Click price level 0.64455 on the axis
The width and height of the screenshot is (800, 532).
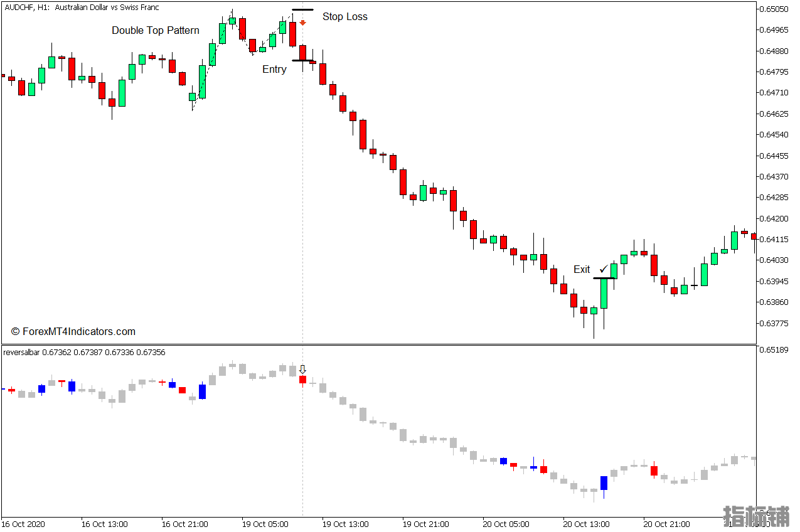(774, 156)
